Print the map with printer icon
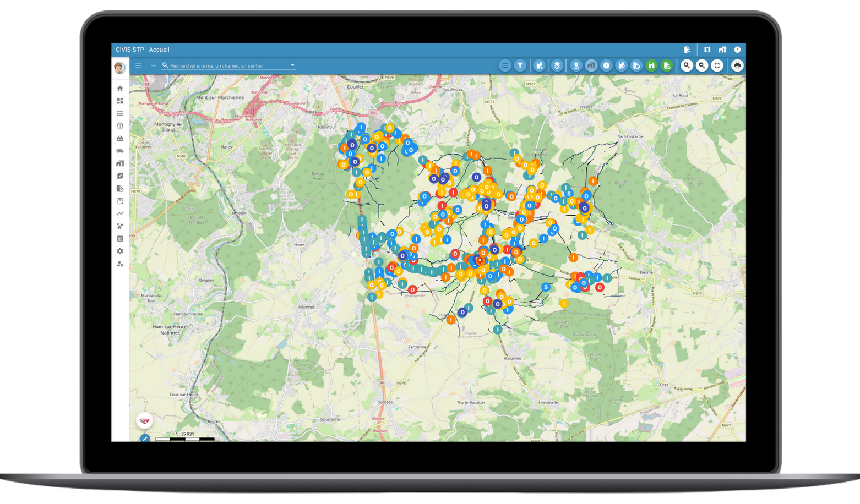860x504 pixels. pyautogui.click(x=737, y=65)
